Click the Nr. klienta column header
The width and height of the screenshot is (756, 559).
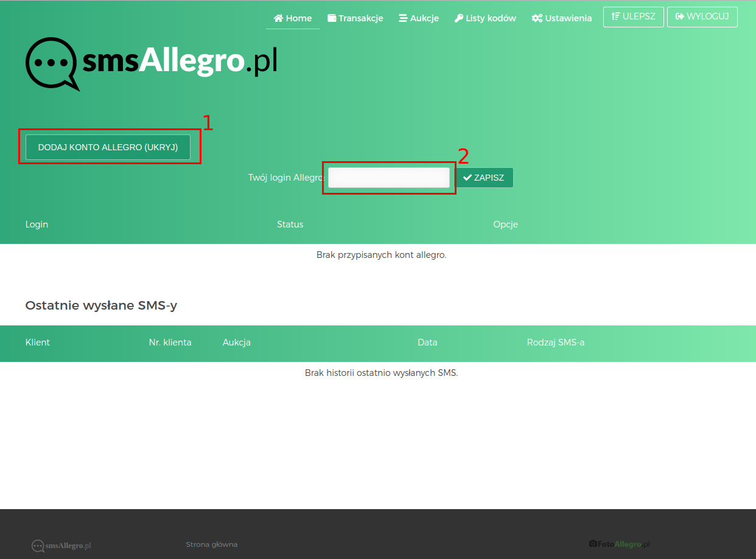coord(170,342)
